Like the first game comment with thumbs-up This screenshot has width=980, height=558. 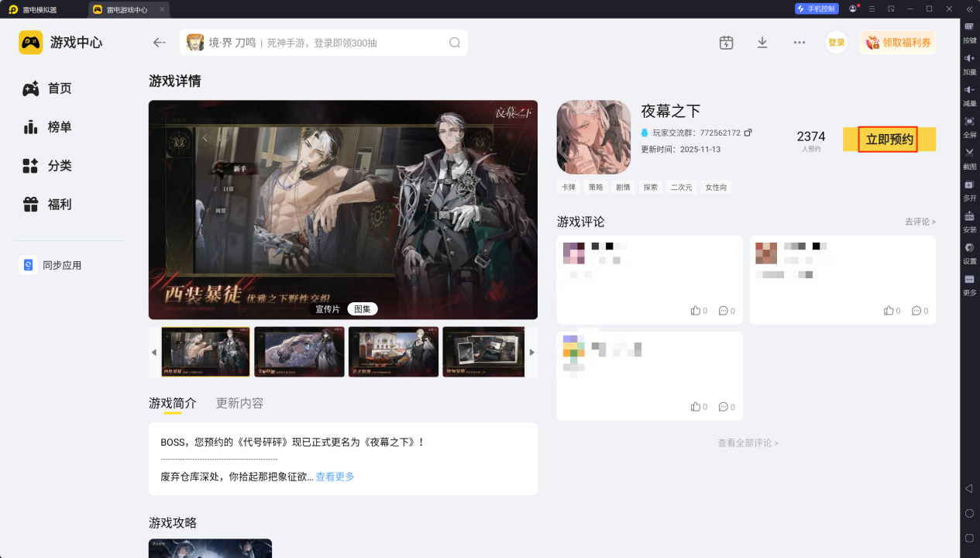click(x=696, y=310)
